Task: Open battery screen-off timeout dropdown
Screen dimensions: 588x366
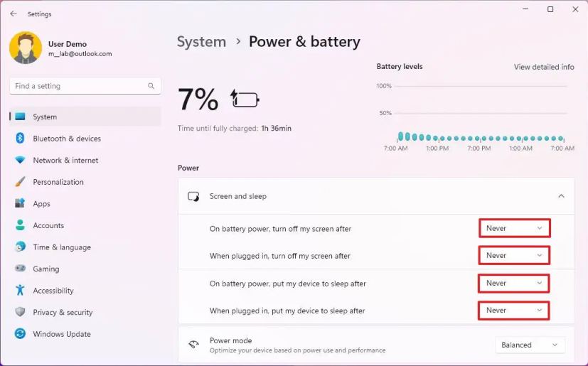Action: click(515, 228)
